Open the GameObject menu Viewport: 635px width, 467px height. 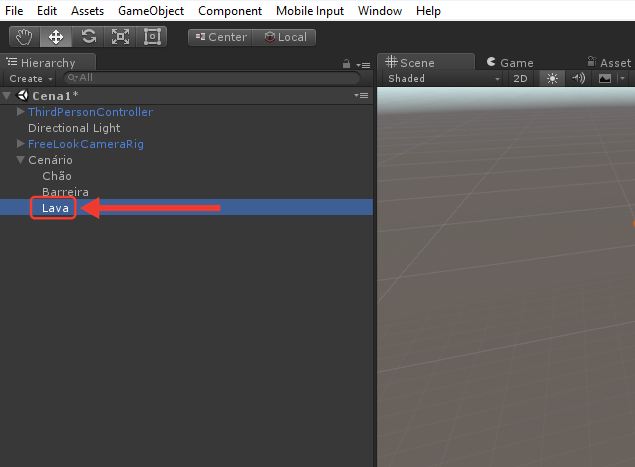[x=151, y=11]
